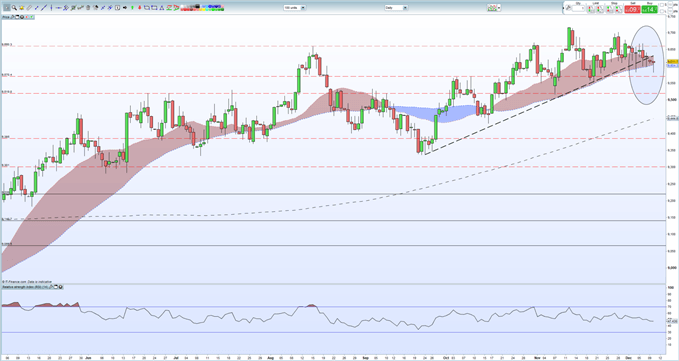Click the trash delete drawings icon
Viewport: 679px width, 361px height.
[88, 8]
